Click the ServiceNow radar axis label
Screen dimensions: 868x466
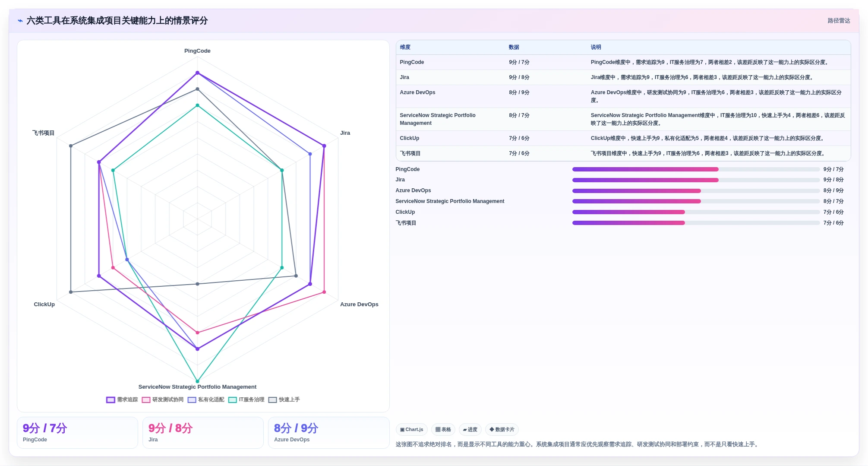point(197,387)
